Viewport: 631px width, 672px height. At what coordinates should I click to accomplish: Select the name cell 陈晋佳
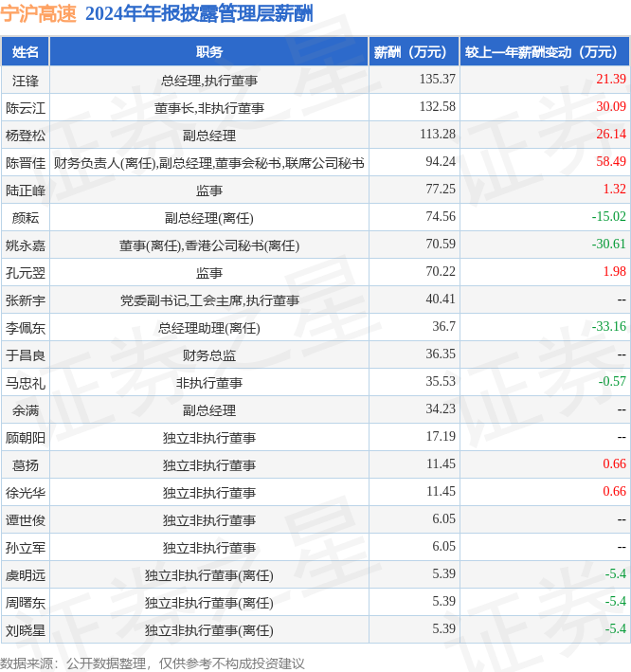point(26,162)
